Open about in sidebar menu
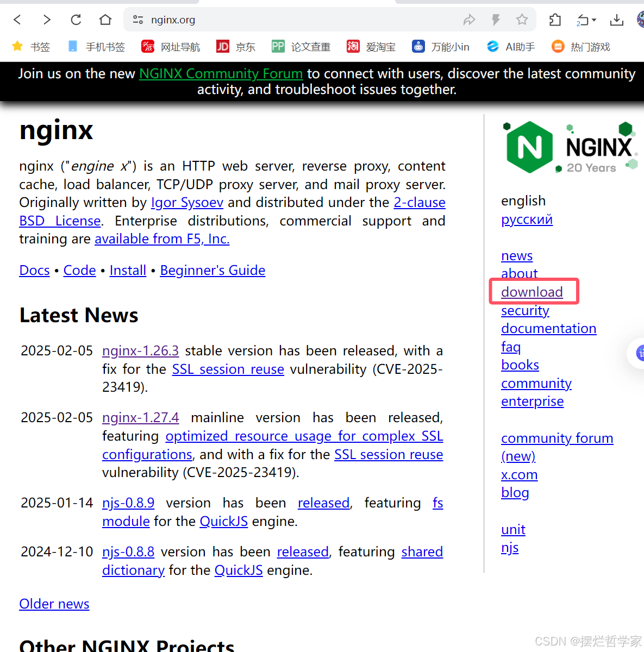The width and height of the screenshot is (644, 652). (x=520, y=273)
